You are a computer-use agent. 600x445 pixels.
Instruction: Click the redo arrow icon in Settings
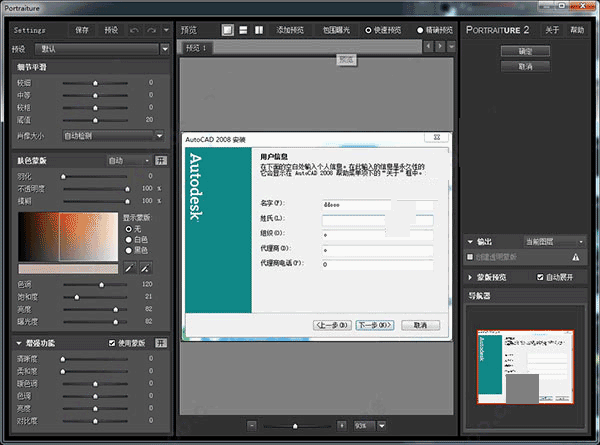point(152,30)
